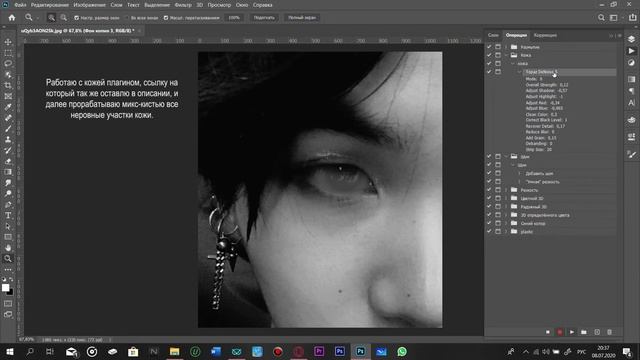
Task: Open the Изображение menu
Action: 89,5
